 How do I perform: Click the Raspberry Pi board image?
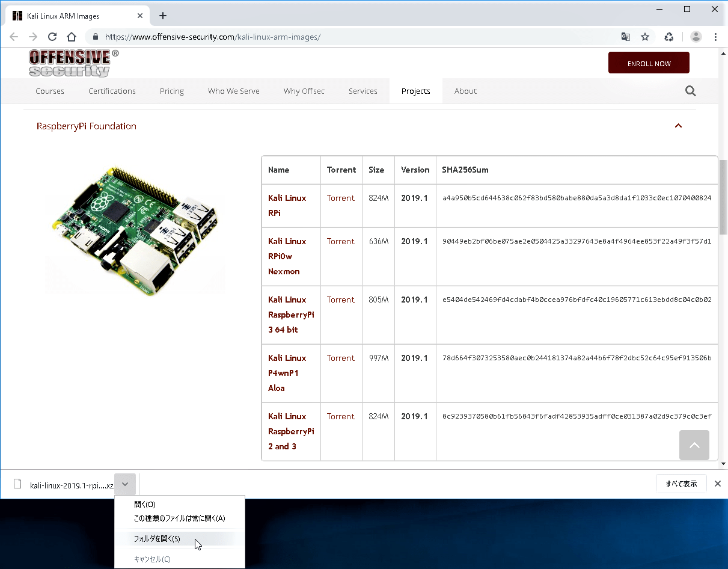pyautogui.click(x=135, y=230)
